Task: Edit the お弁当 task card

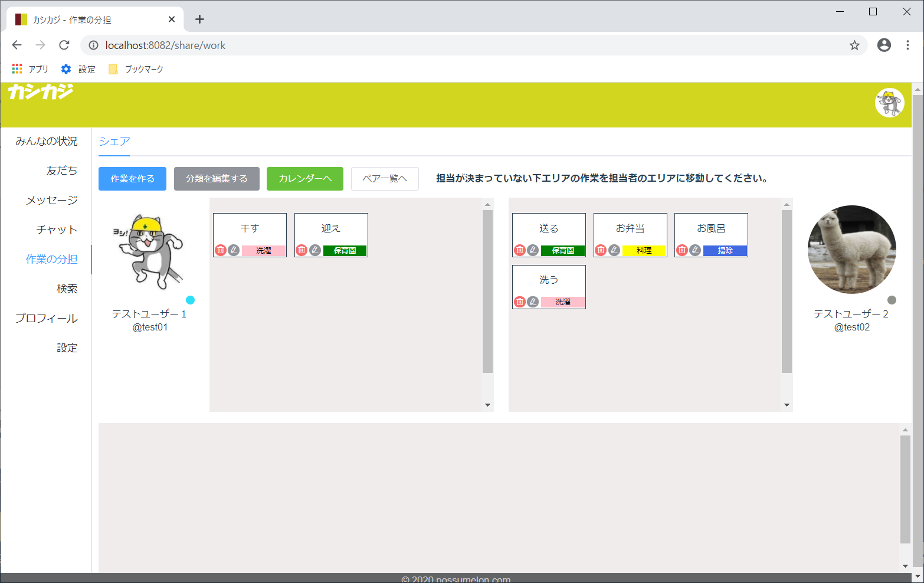Action: 614,250
